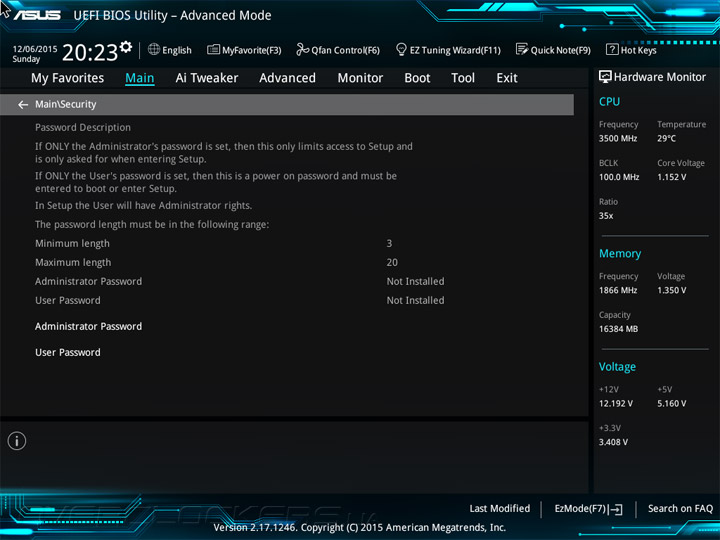Click the Qfan Control fan icon
Viewport: 720px width, 540px height.
coord(302,50)
